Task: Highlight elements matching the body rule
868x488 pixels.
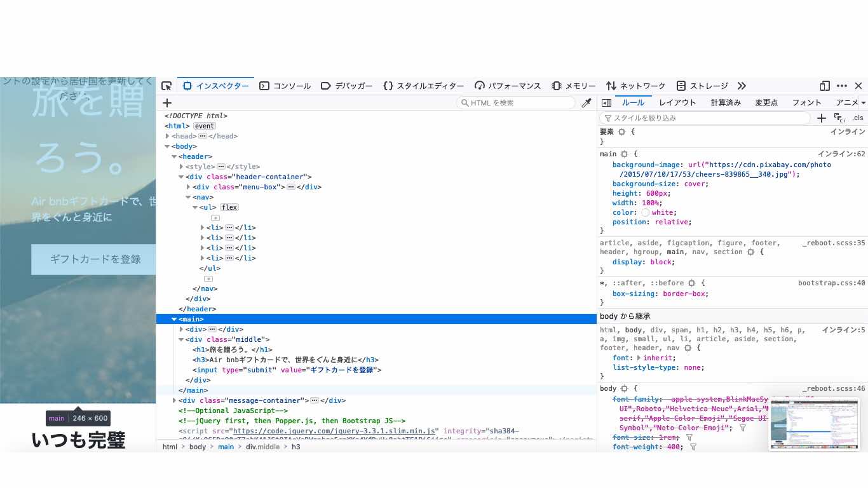Action: [625, 389]
